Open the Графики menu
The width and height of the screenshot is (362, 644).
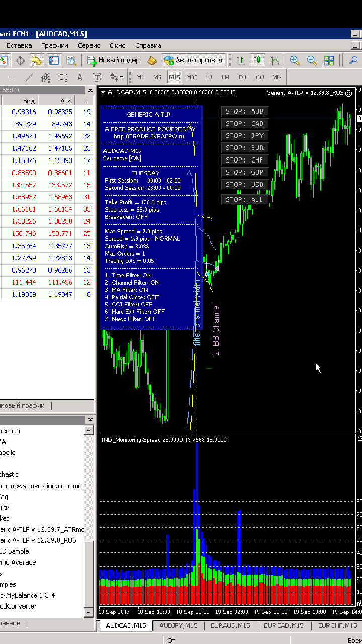(x=55, y=45)
